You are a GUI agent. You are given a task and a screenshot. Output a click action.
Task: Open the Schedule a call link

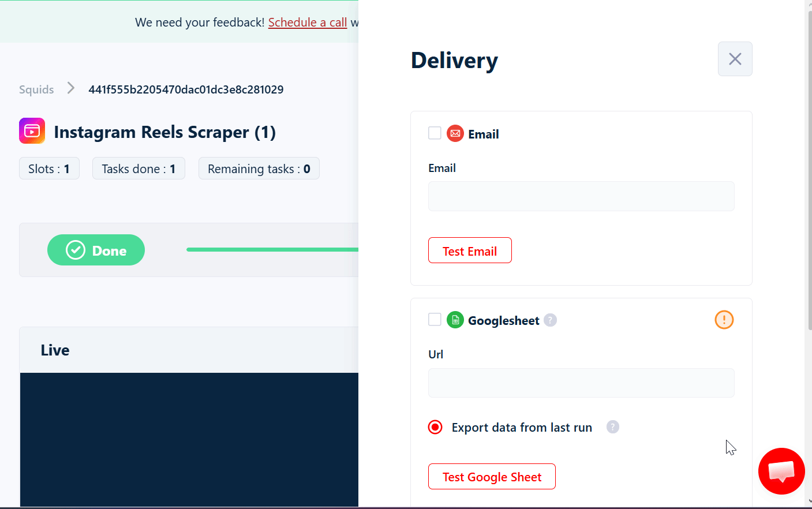(x=308, y=22)
